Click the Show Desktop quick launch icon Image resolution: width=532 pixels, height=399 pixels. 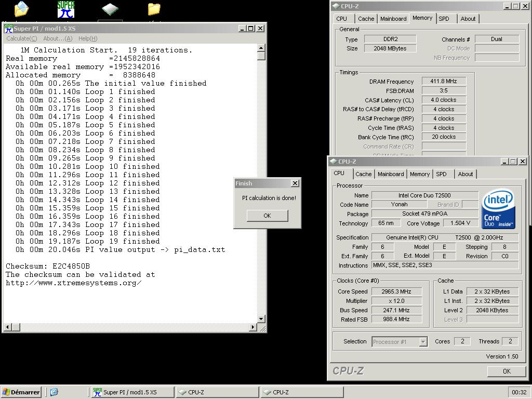54,392
